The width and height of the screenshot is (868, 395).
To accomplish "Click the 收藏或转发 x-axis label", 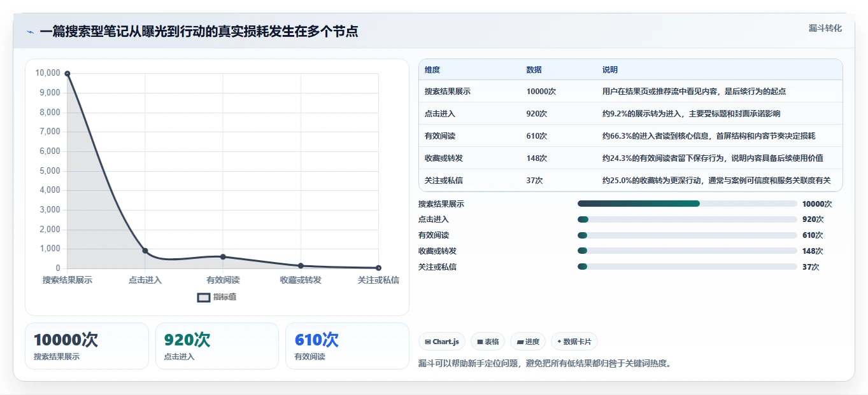I will click(x=301, y=280).
